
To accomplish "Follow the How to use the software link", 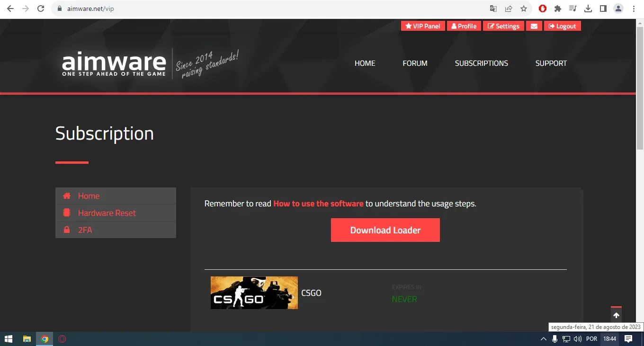I will 318,204.
